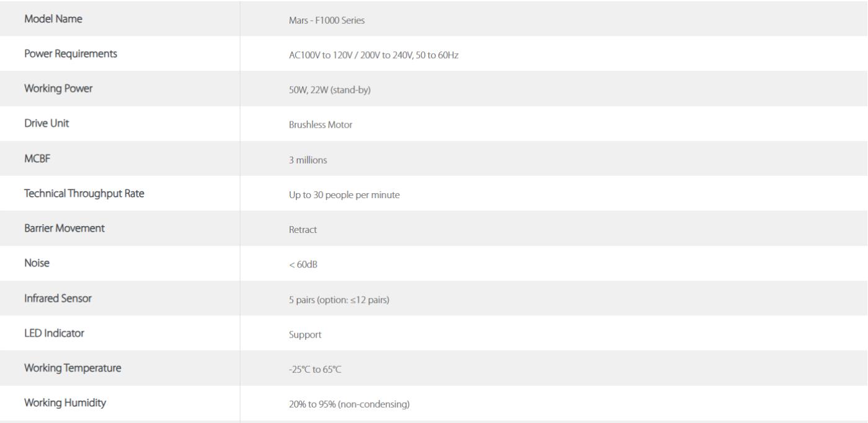This screenshot has height=423, width=868.
Task: Select the AC100V to 120V power value
Action: click(370, 55)
